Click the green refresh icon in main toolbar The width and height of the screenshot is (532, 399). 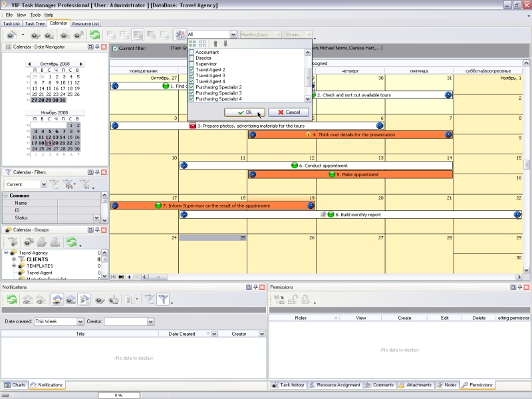95,35
